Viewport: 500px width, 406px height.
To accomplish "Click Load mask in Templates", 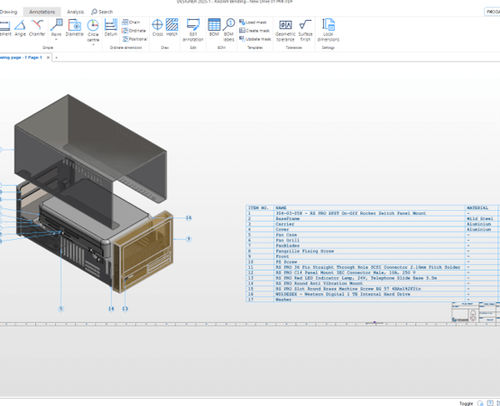I will point(253,22).
